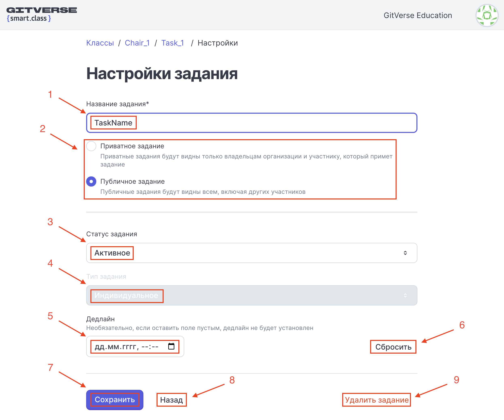Screen dimensions: 504x420
Task: Open the Тип задания dropdown showing Индивидуальное
Action: tap(252, 295)
